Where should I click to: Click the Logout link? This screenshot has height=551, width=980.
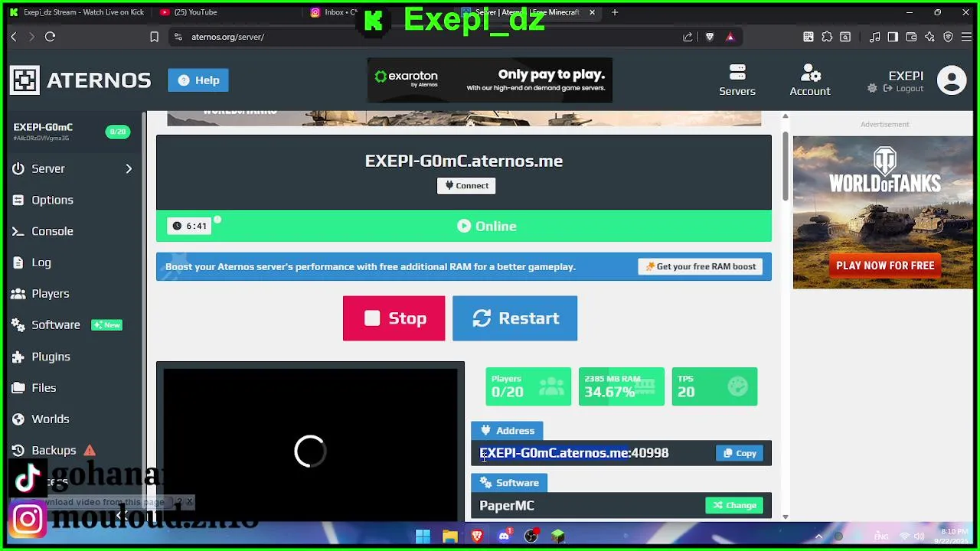coord(903,89)
